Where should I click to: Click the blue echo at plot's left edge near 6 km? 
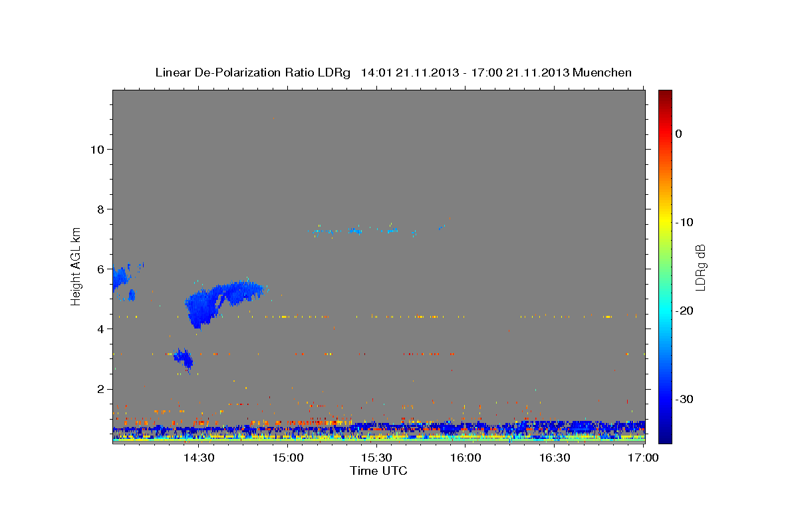(x=122, y=279)
